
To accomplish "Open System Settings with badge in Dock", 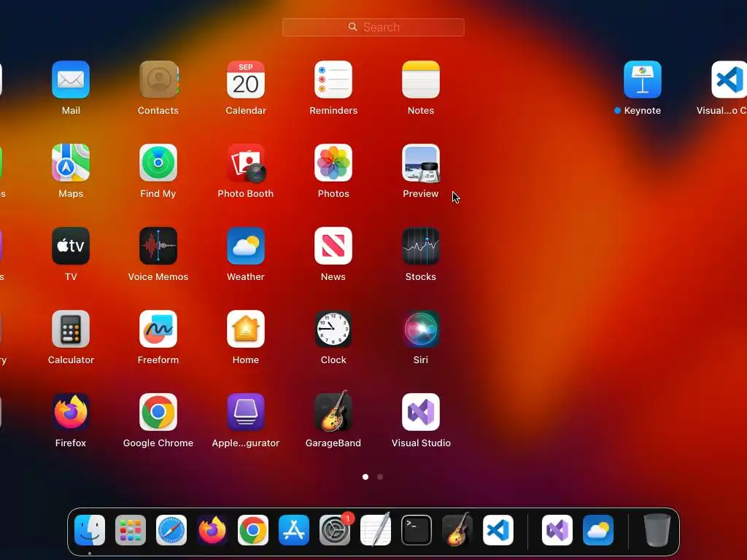I will point(335,530).
